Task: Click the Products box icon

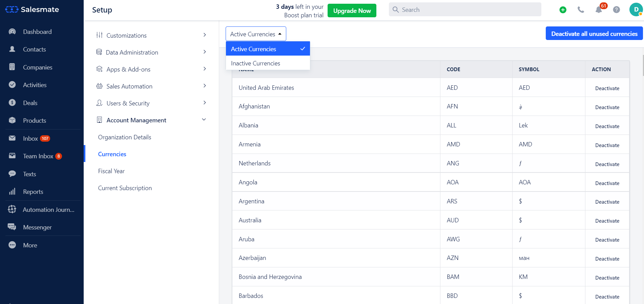Action: [12, 120]
